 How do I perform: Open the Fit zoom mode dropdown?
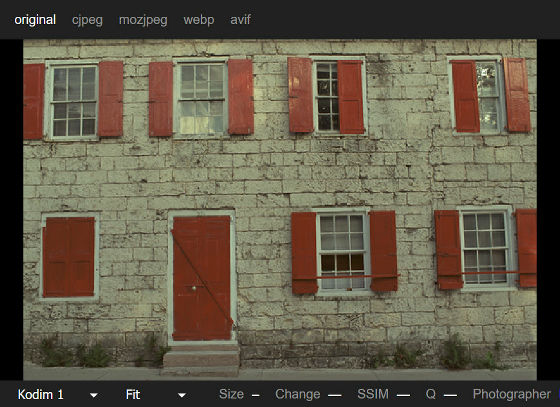pyautogui.click(x=156, y=395)
